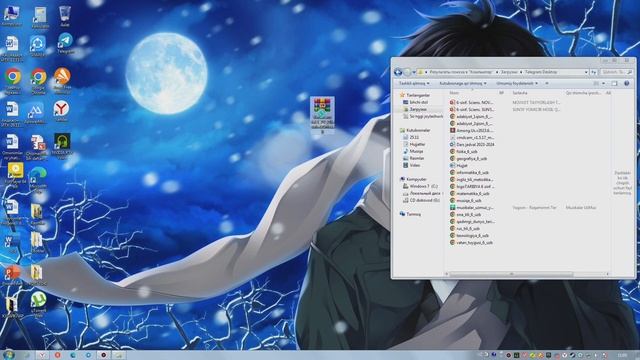This screenshot has width=640, height=360.
Task: Go back using Explorer's Back arrow
Action: (398, 72)
